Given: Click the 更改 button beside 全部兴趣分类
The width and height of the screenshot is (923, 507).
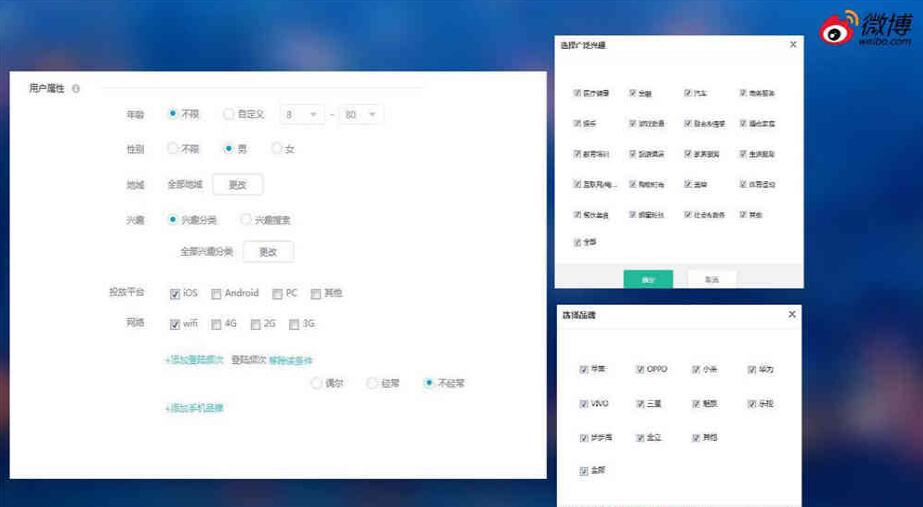Looking at the screenshot, I should point(268,252).
